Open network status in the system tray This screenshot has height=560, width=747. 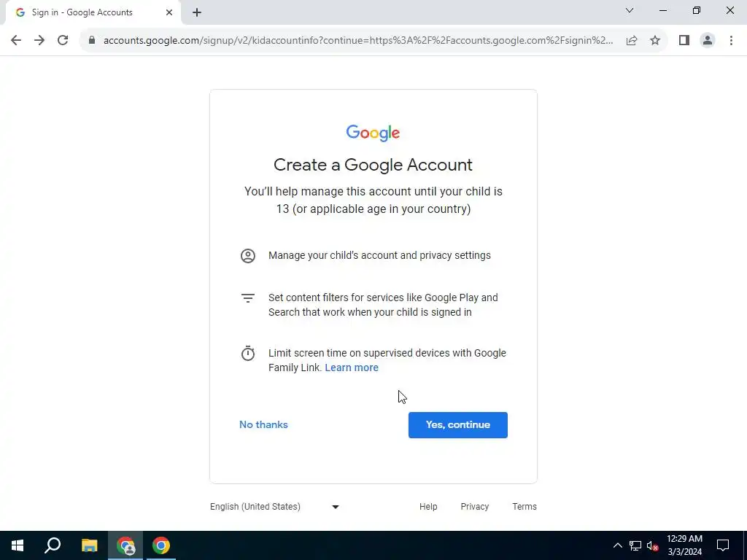[x=635, y=545]
